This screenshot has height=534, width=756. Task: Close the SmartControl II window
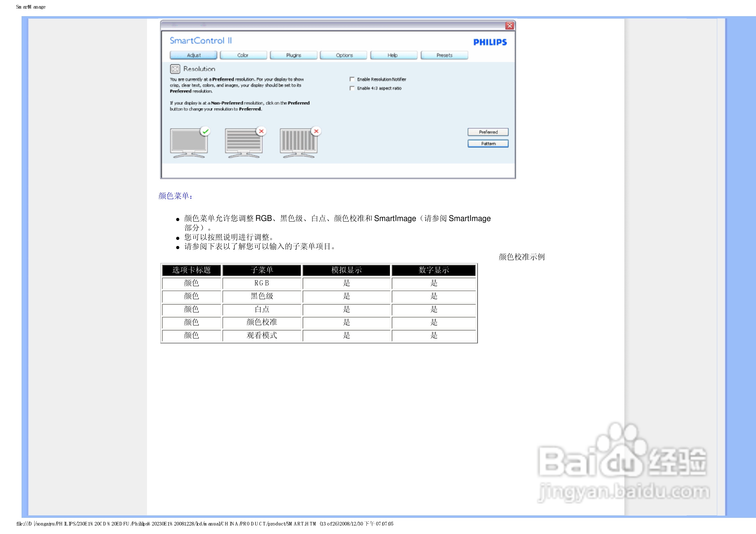[510, 26]
